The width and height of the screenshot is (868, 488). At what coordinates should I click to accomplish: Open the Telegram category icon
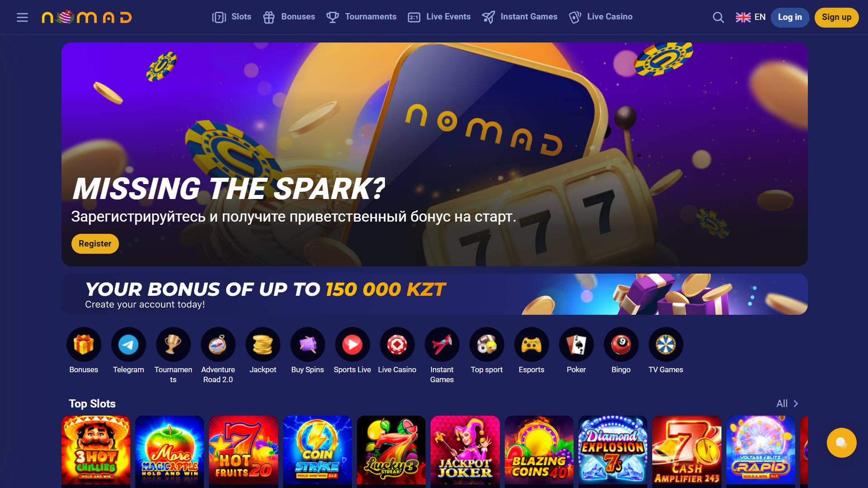128,345
